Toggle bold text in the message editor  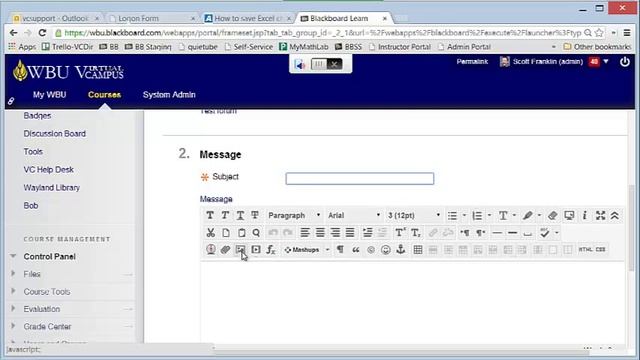tap(210, 216)
